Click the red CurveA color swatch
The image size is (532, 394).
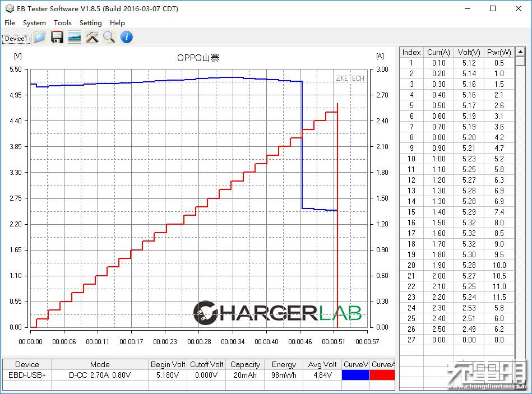click(382, 375)
